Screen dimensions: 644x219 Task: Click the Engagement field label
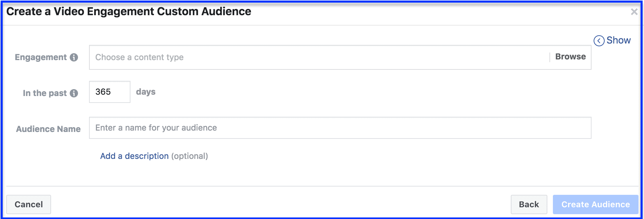click(41, 57)
